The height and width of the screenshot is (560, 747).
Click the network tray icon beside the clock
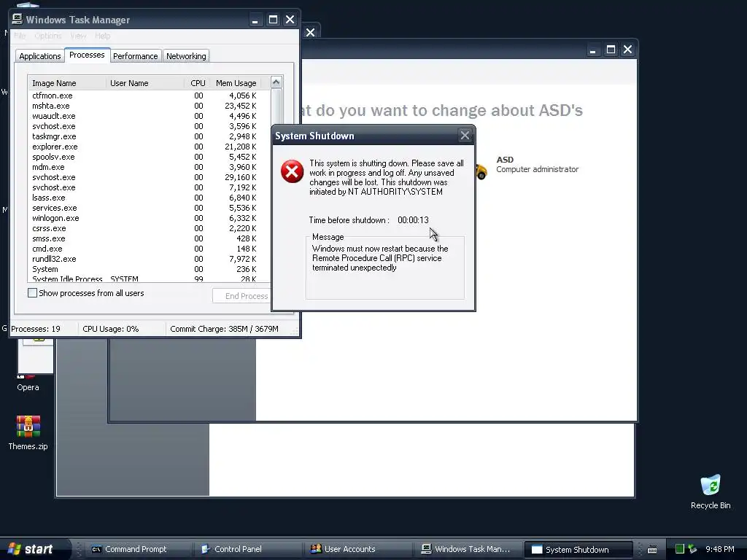tap(693, 549)
